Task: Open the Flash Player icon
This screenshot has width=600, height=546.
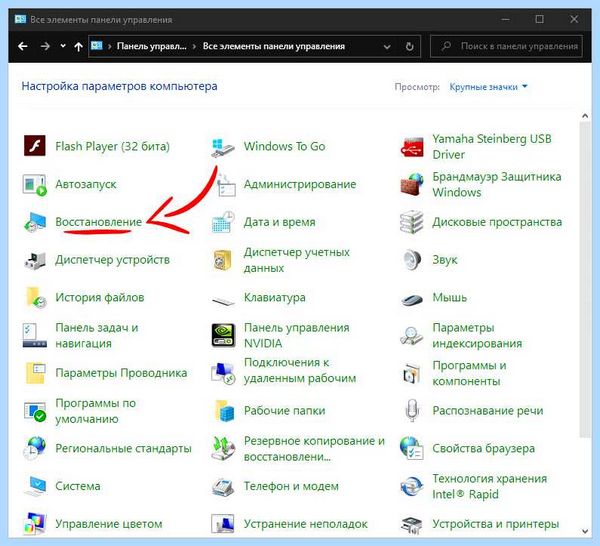Action: [x=35, y=146]
